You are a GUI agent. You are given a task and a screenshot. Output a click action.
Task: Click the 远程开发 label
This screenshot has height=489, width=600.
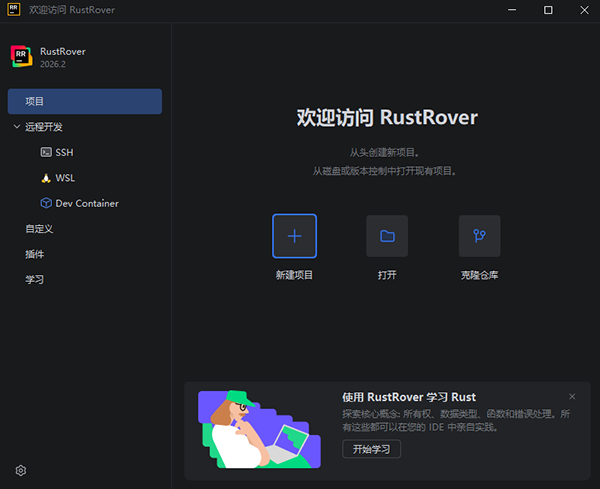point(44,127)
